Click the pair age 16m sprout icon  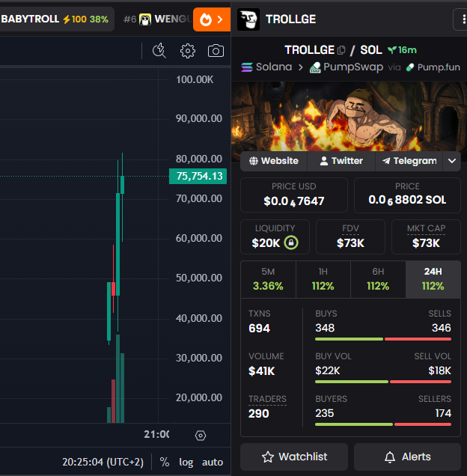(392, 50)
